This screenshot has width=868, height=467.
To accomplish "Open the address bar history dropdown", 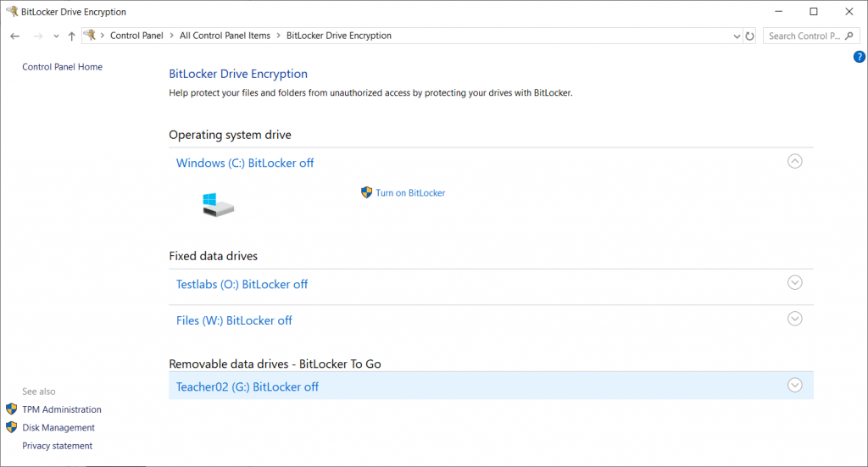I will click(x=737, y=36).
